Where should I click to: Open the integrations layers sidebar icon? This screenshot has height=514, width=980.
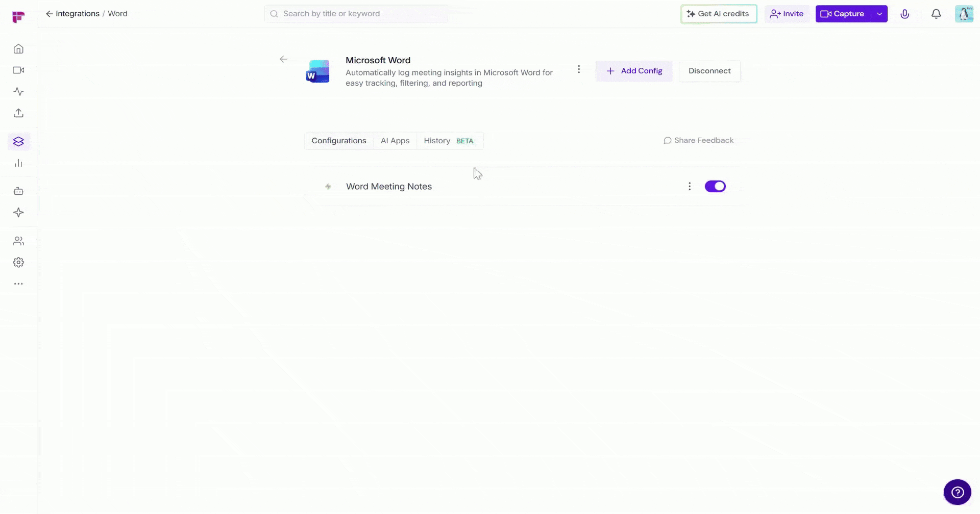[x=18, y=142]
